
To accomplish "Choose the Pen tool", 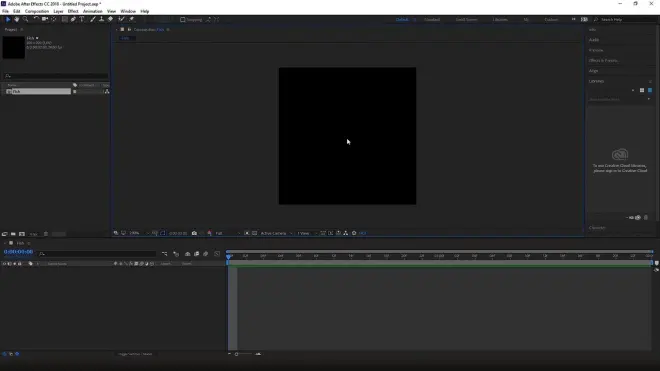I will click(73, 19).
